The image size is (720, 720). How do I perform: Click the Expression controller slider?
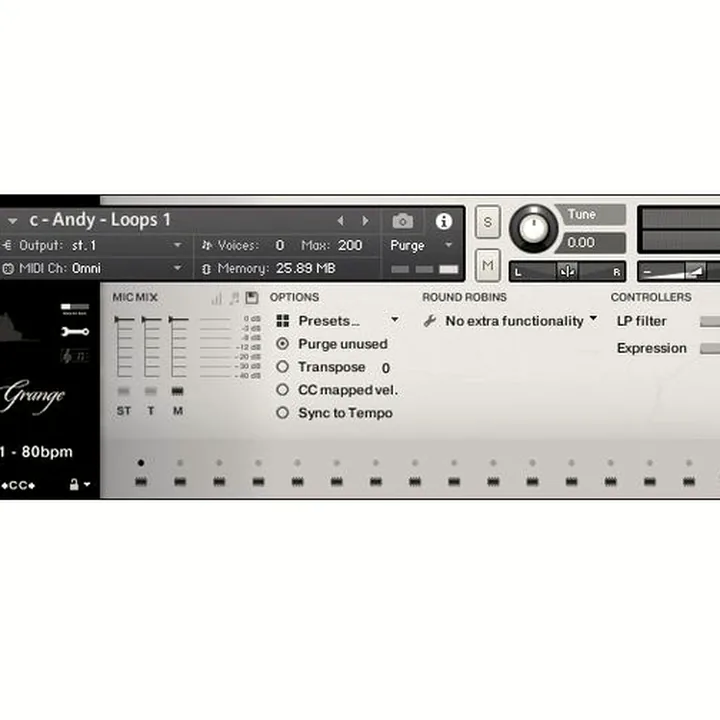710,349
